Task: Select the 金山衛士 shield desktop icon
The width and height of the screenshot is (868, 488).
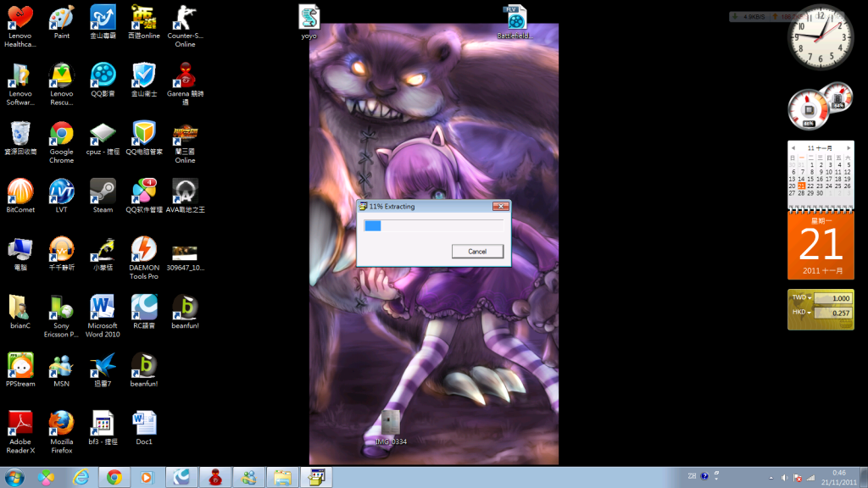Action: [144, 80]
